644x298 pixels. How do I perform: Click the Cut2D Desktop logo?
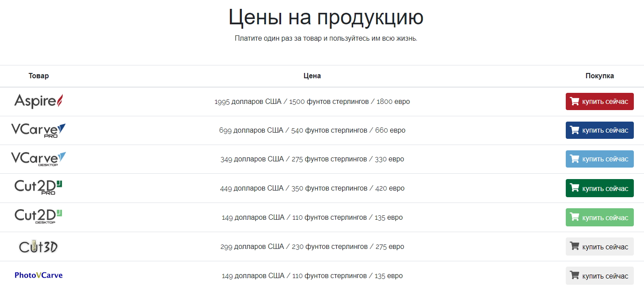click(x=38, y=217)
